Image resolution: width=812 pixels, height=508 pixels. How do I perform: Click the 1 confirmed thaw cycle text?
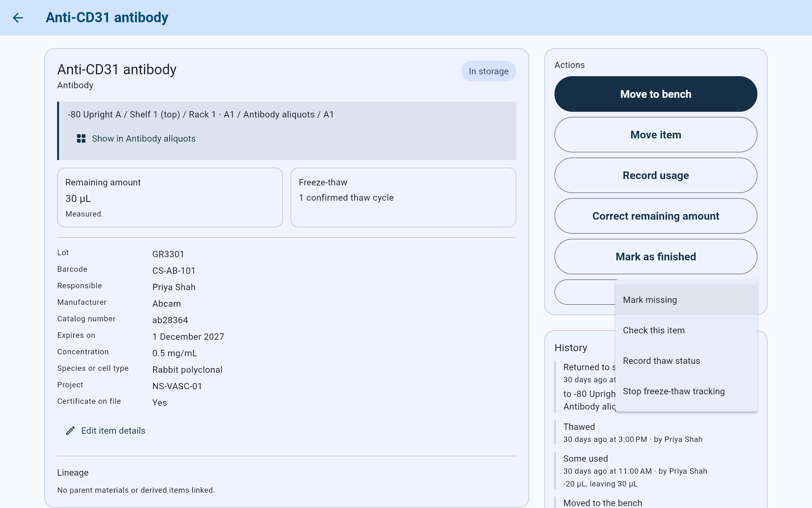(346, 197)
